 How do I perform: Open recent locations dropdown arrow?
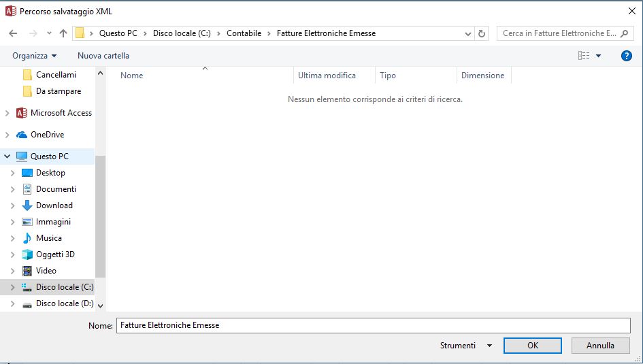(x=49, y=33)
